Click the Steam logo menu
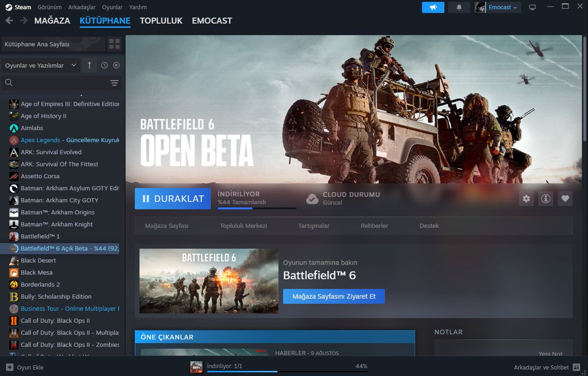588x376 pixels. pos(18,7)
